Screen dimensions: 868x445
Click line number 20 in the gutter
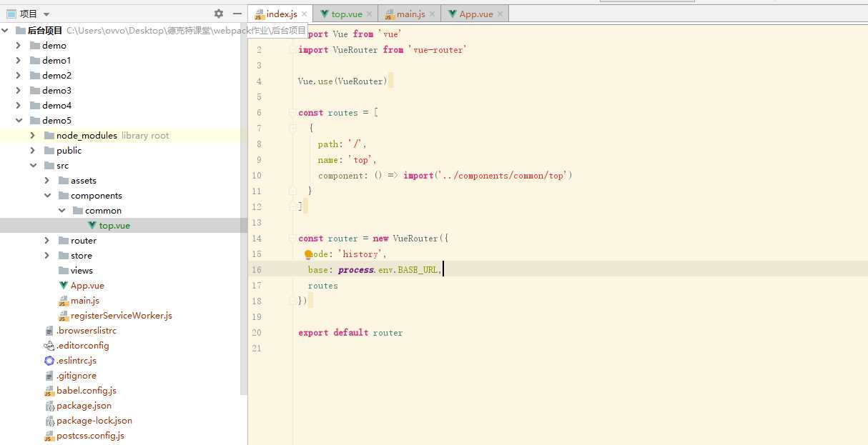257,333
